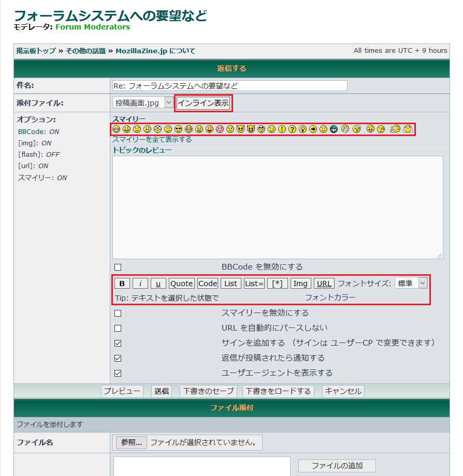Insert the question mark smiley
The height and width of the screenshot is (476, 463).
(x=292, y=129)
